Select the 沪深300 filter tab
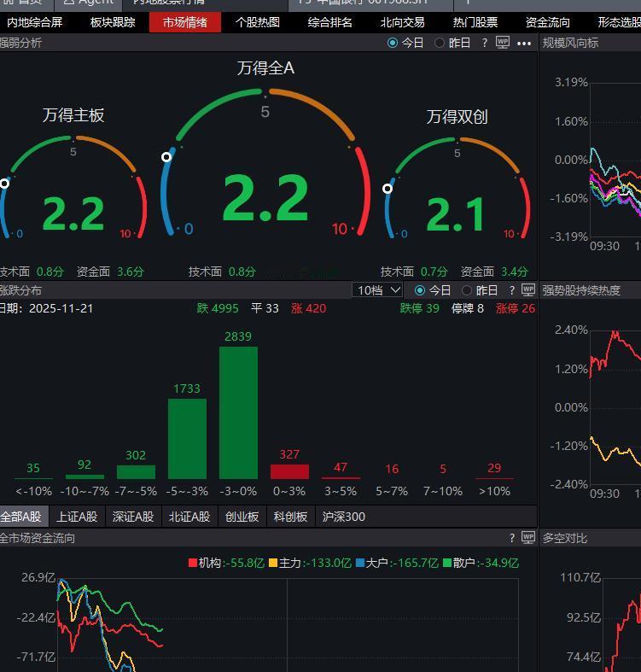The height and width of the screenshot is (672, 641). pos(344,517)
